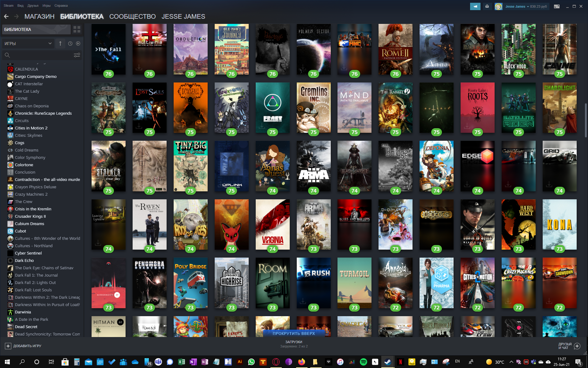Viewport: 588px width, 368px height.
Task: Open Old Man's Journey cover
Action: 232,49
